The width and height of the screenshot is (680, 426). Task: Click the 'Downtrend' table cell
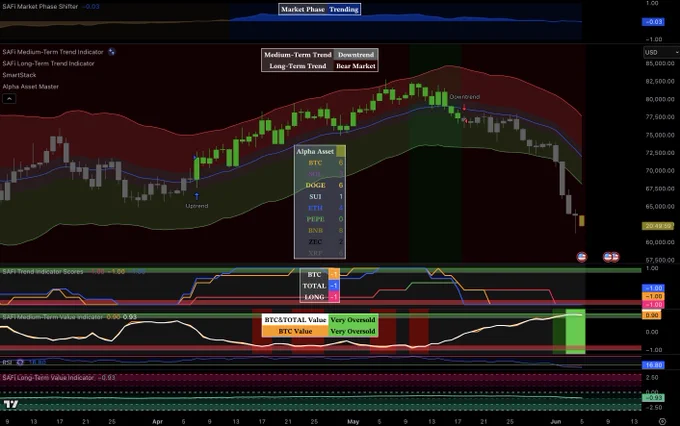click(356, 55)
